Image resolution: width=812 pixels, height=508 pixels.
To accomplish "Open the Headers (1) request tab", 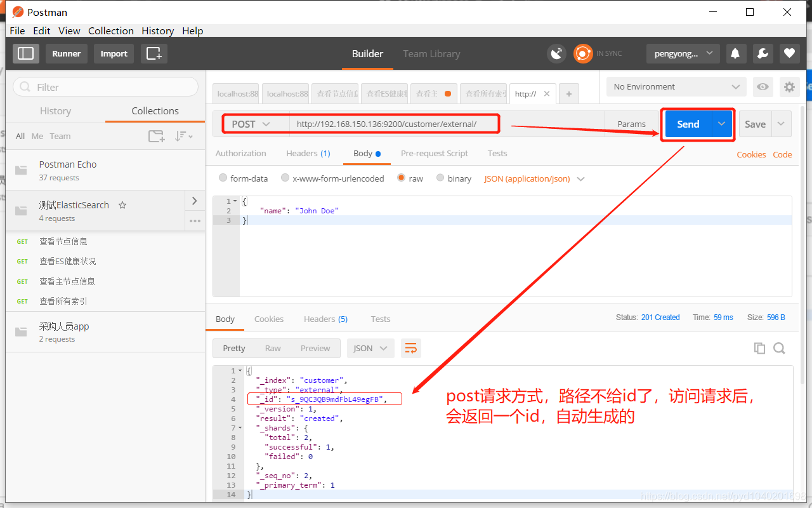I will pyautogui.click(x=308, y=153).
